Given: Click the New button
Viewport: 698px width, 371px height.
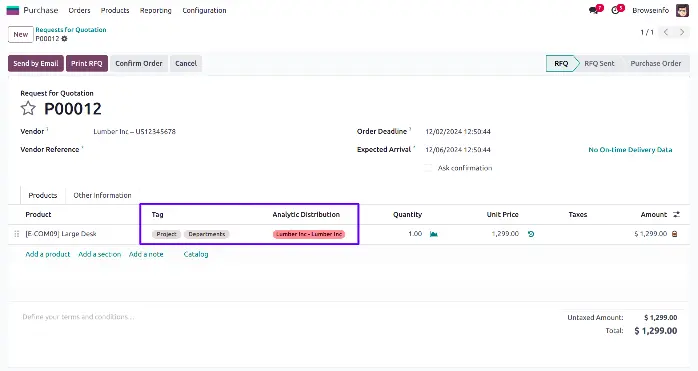Looking at the screenshot, I should tap(20, 34).
